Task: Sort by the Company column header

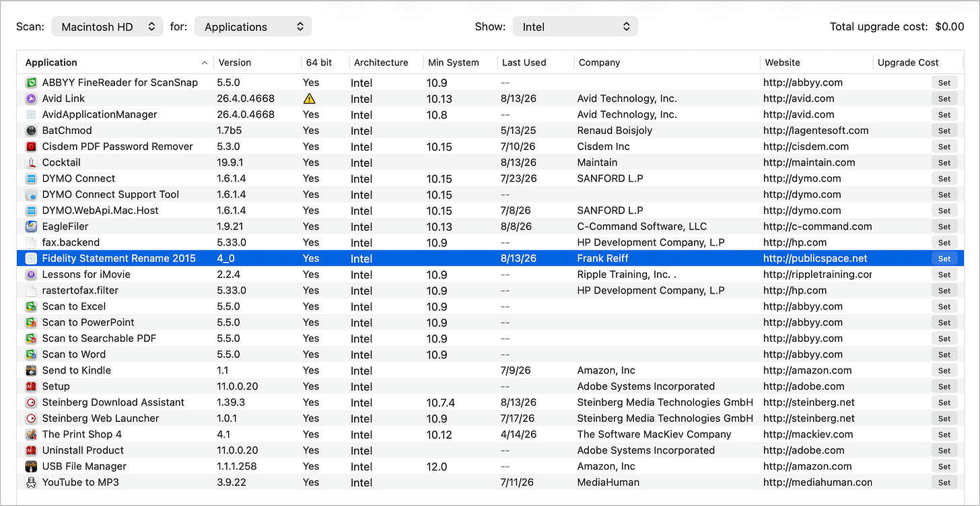Action: pos(667,63)
